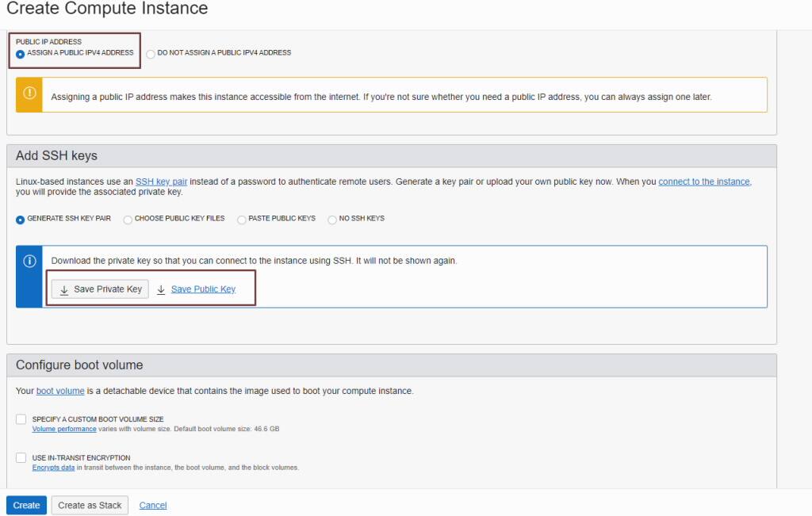
Task: Select the "Paste public keys" option
Action: pyautogui.click(x=241, y=220)
